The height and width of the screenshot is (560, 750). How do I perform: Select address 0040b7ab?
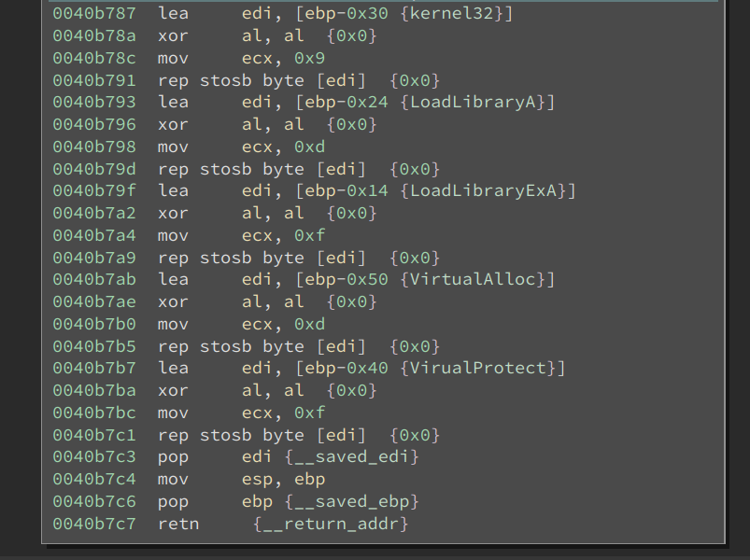point(93,279)
